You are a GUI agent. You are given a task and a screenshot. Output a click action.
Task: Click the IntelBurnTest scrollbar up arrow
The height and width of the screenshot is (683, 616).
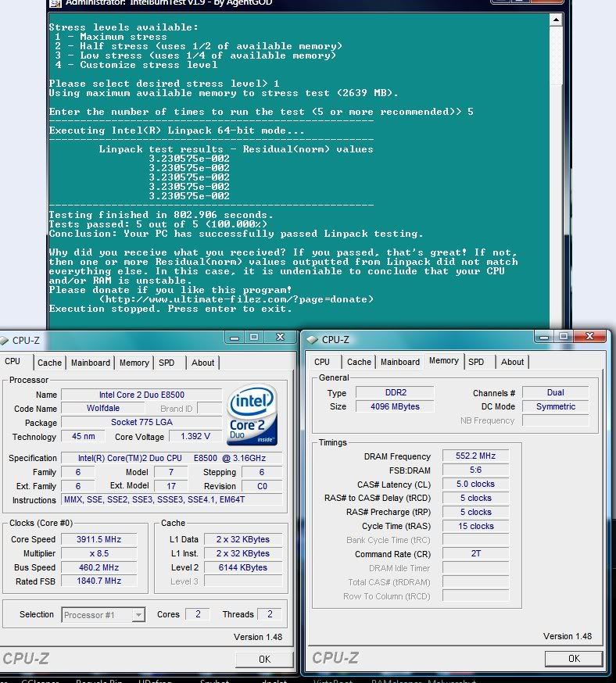coord(556,20)
